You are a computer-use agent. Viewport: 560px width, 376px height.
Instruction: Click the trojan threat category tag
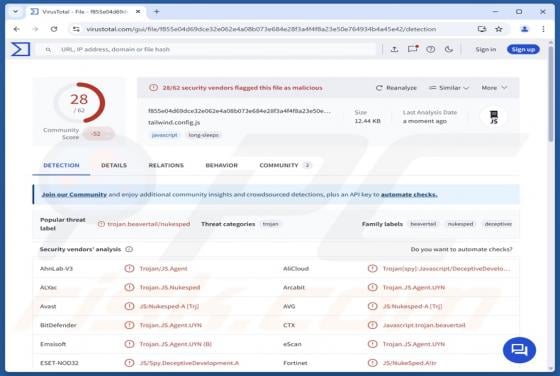pos(270,224)
